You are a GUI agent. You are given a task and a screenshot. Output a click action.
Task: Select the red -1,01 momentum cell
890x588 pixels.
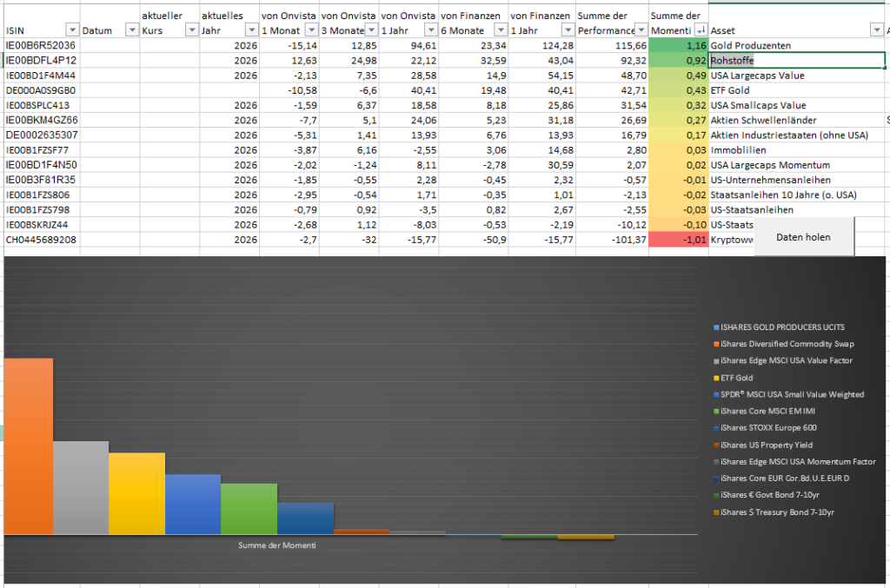point(679,240)
